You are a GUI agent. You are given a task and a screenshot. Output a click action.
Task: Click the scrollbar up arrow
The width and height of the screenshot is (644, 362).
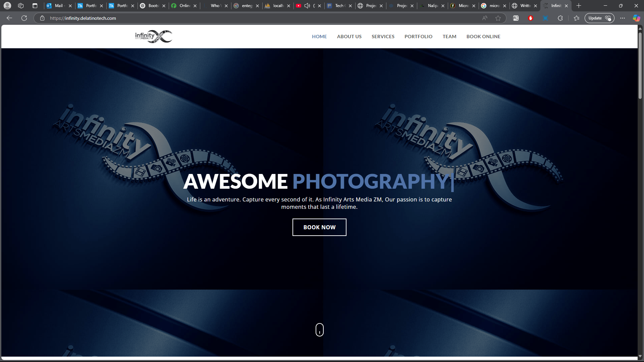point(640,28)
